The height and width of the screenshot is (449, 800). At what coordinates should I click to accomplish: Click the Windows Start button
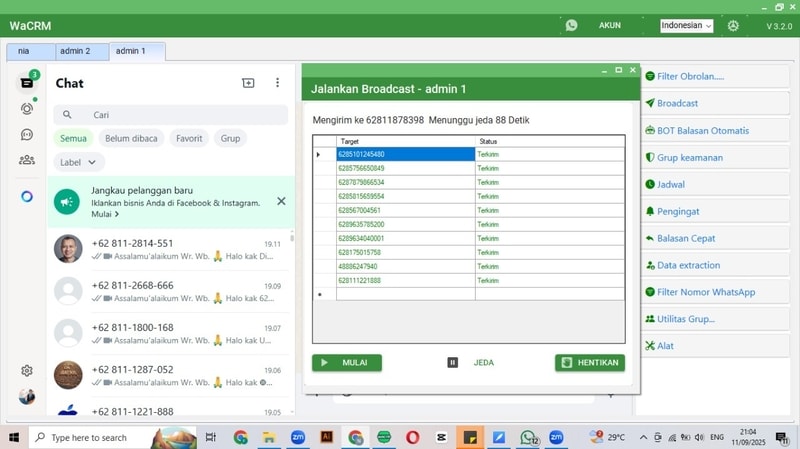14,437
